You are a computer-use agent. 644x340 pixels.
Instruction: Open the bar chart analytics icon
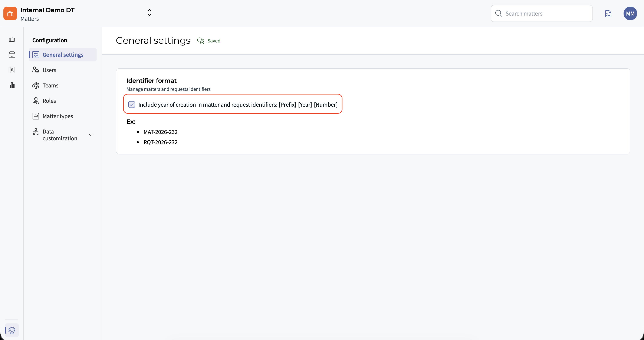pos(12,85)
